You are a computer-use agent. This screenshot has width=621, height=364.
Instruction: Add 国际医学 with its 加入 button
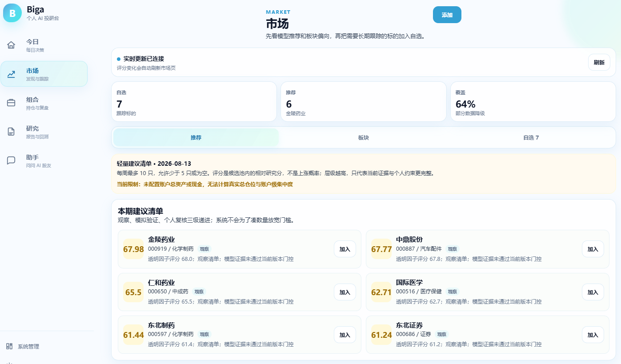pos(593,292)
